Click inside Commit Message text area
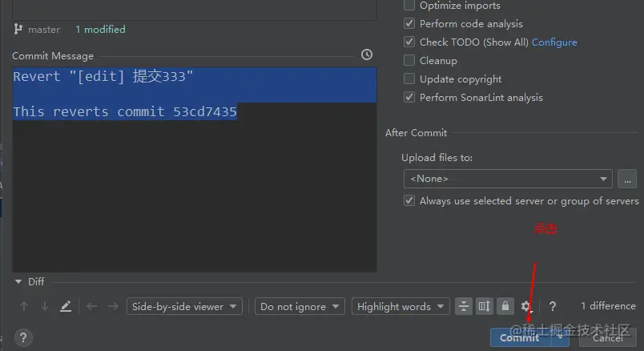The height and width of the screenshot is (351, 644). pos(195,169)
